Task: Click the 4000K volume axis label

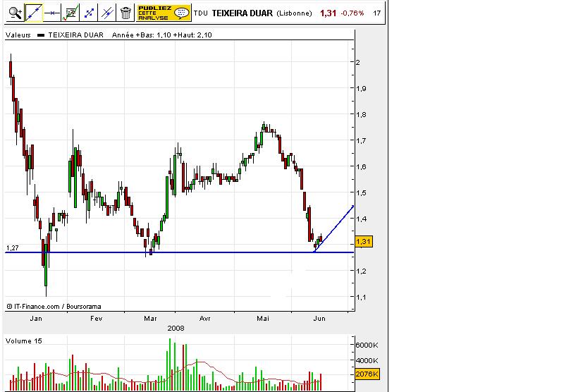Action: pos(367,360)
